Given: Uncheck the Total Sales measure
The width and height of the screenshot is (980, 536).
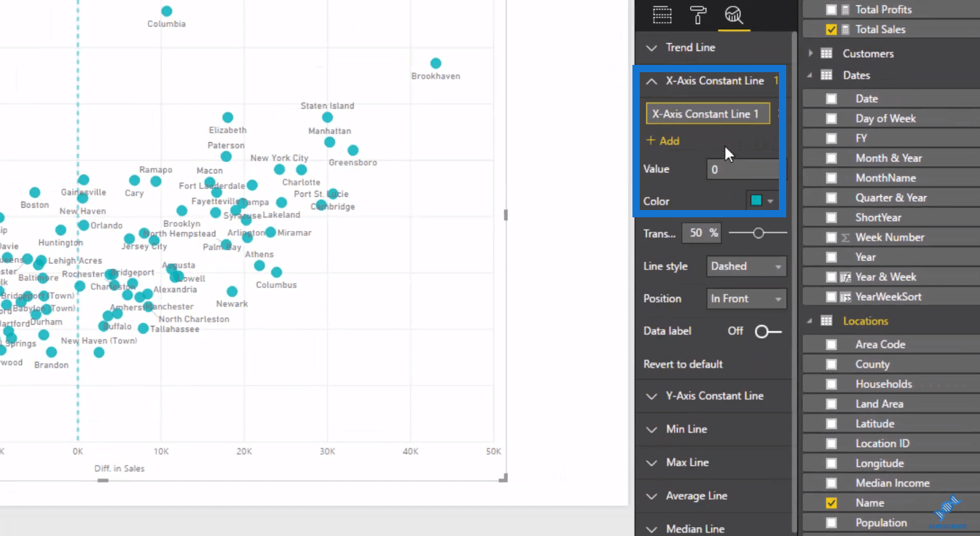Looking at the screenshot, I should [831, 30].
